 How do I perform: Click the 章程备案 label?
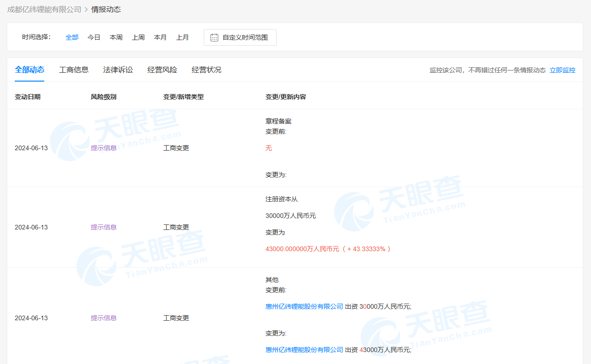(278, 121)
